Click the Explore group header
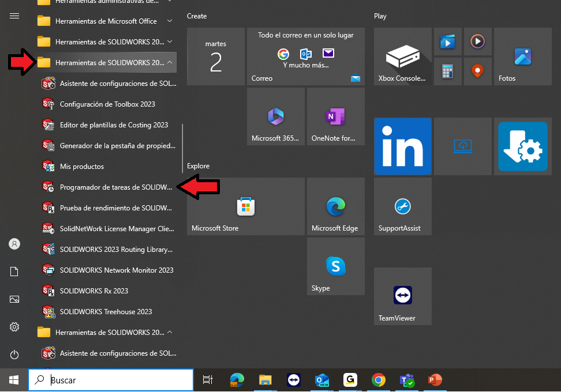Image resolution: width=561 pixels, height=392 pixels. tap(198, 166)
